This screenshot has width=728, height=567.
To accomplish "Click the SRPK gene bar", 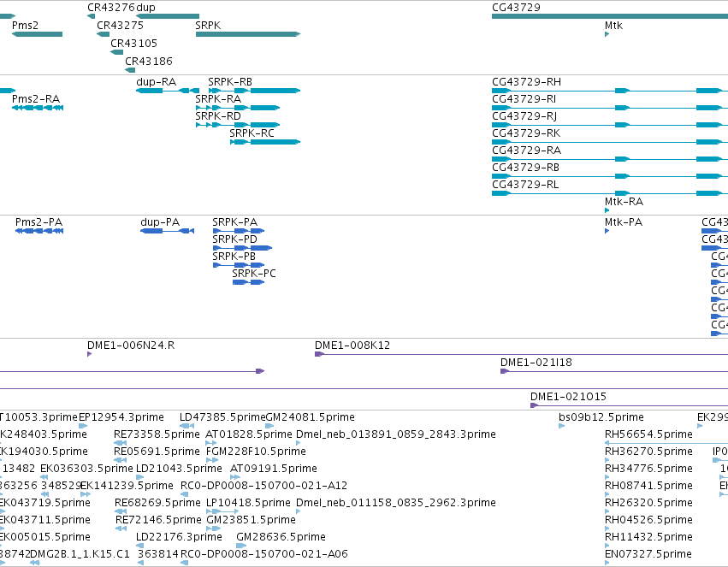I will point(248,34).
